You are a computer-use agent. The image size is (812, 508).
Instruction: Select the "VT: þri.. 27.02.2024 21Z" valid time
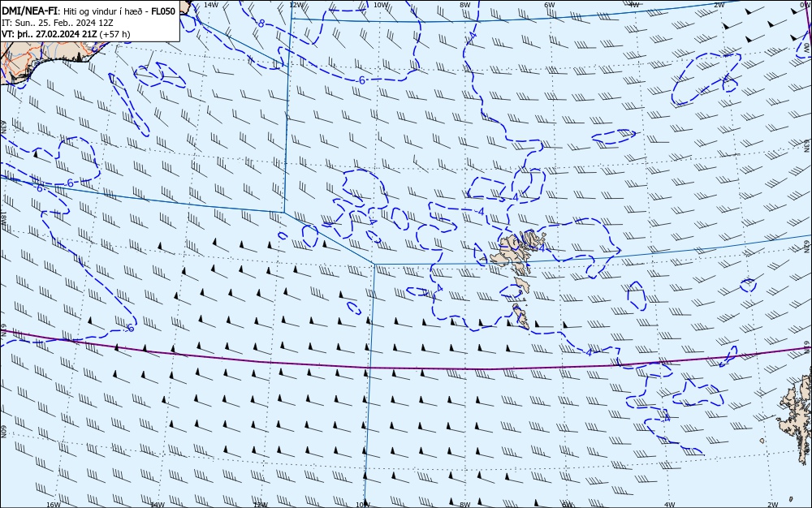click(50, 34)
